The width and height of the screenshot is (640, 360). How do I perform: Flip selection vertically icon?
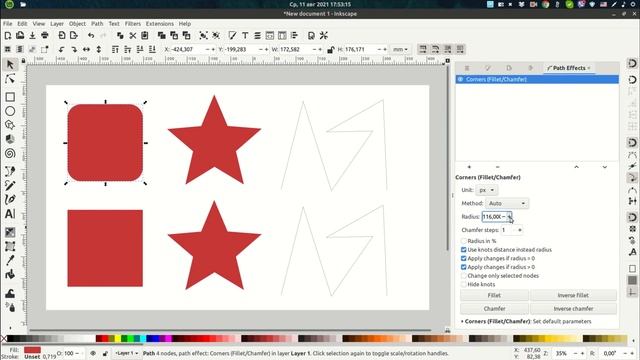tap(99, 49)
